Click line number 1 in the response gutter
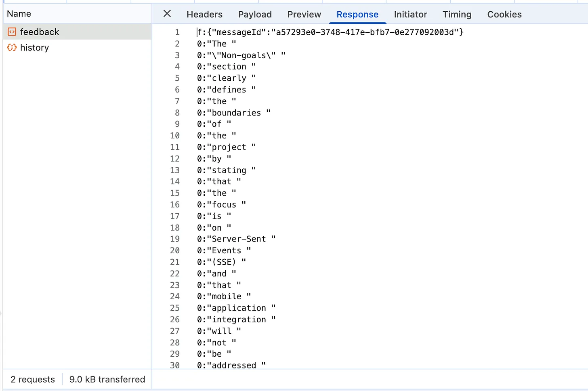Image resolution: width=588 pixels, height=391 pixels. [x=177, y=32]
